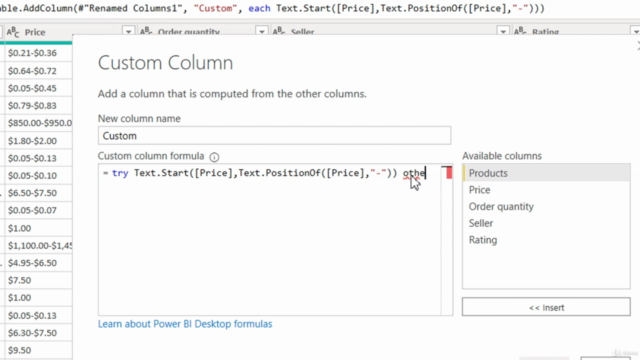Select the $850.00-$950.0 price cell
This screenshot has height=360, width=640.
pos(38,123)
